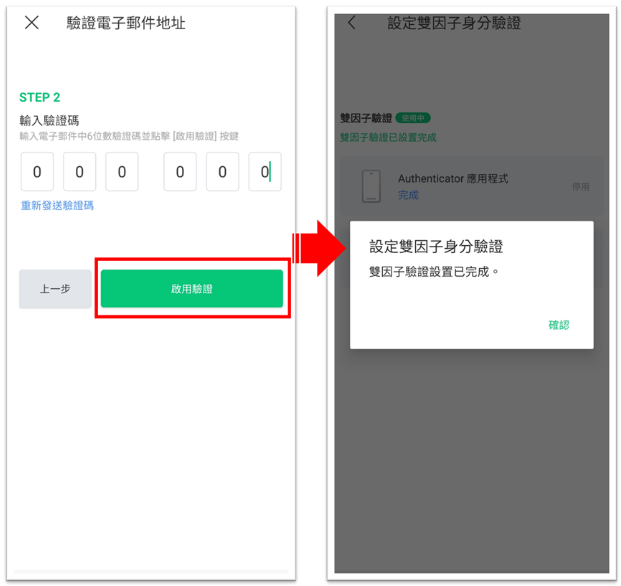Select the third verification code digit box
Image resolution: width=621 pixels, height=586 pixels.
pyautogui.click(x=122, y=171)
